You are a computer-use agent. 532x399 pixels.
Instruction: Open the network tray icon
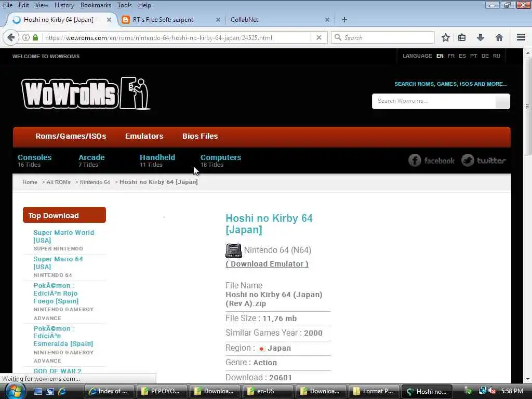click(x=482, y=391)
